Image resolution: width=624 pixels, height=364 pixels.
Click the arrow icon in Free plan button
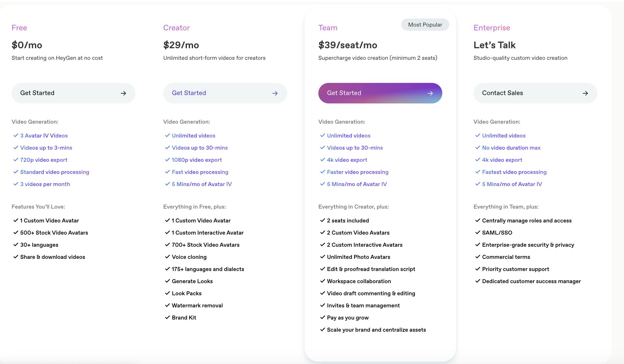point(123,93)
